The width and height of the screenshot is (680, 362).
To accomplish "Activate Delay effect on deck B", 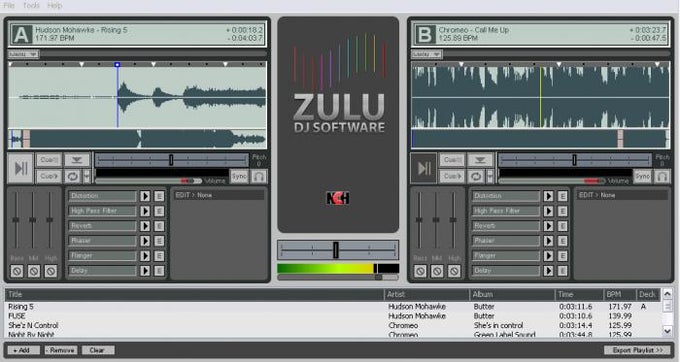I will coord(548,271).
